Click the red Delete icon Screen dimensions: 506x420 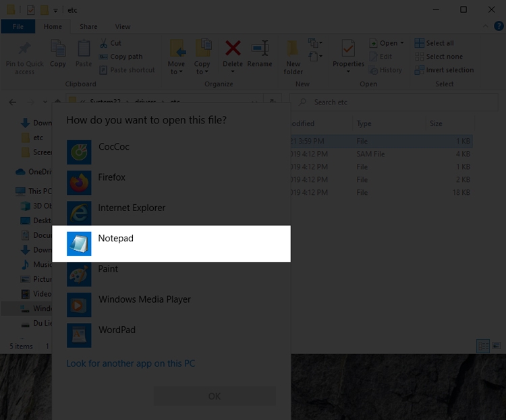233,49
